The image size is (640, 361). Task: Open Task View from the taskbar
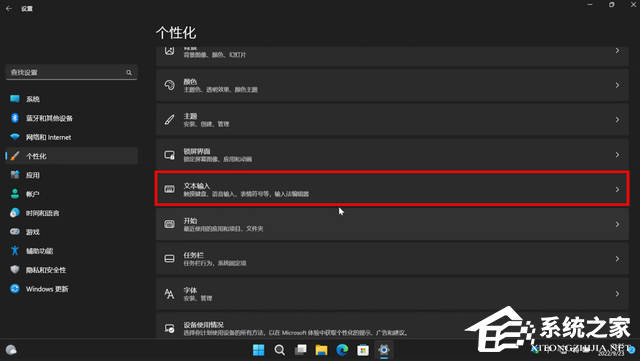pyautogui.click(x=301, y=350)
